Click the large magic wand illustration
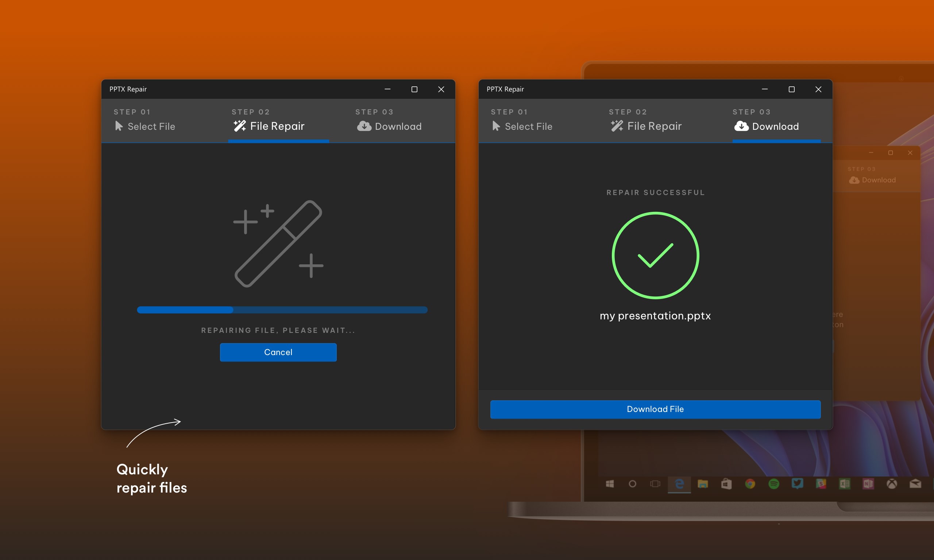The width and height of the screenshot is (934, 560). point(278,244)
